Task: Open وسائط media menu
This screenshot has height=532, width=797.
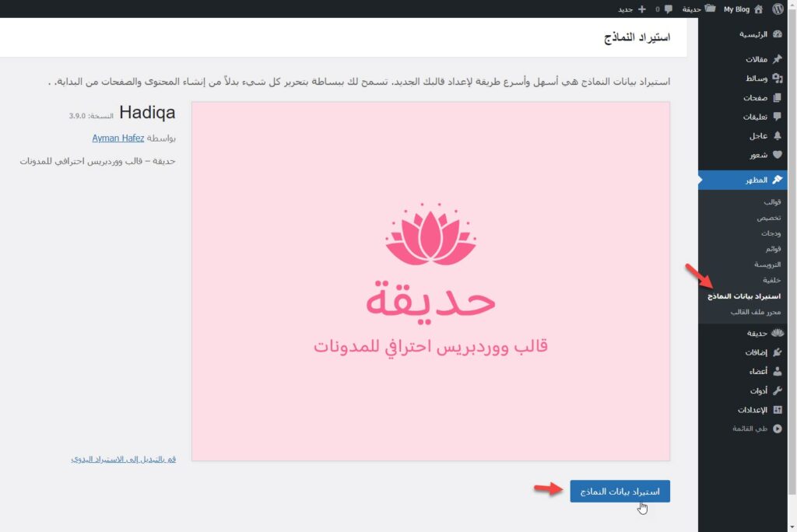Action: (757, 79)
